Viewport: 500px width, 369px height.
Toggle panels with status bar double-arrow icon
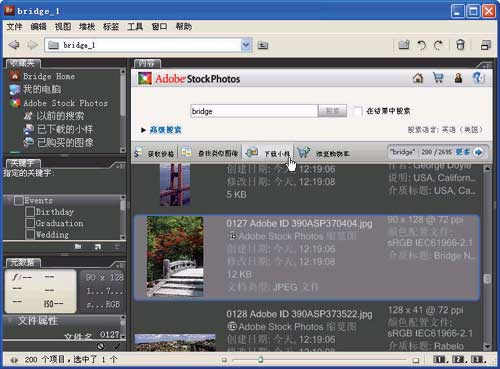pos(14,360)
